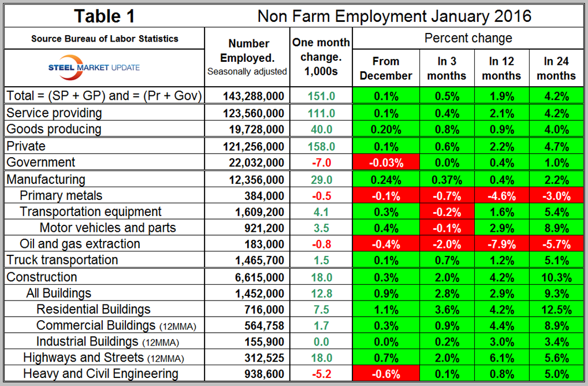588x386 pixels.
Task: Click the Government row label
Action: click(x=41, y=162)
